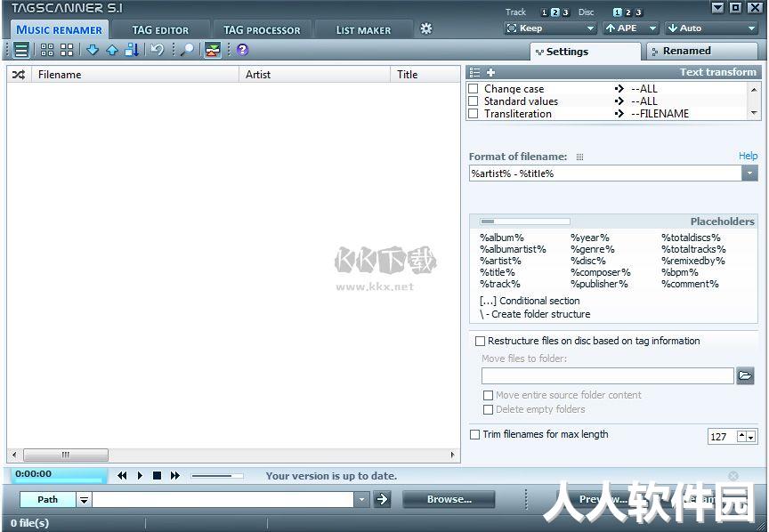
Task: Click the undo arrow icon
Action: pyautogui.click(x=157, y=50)
